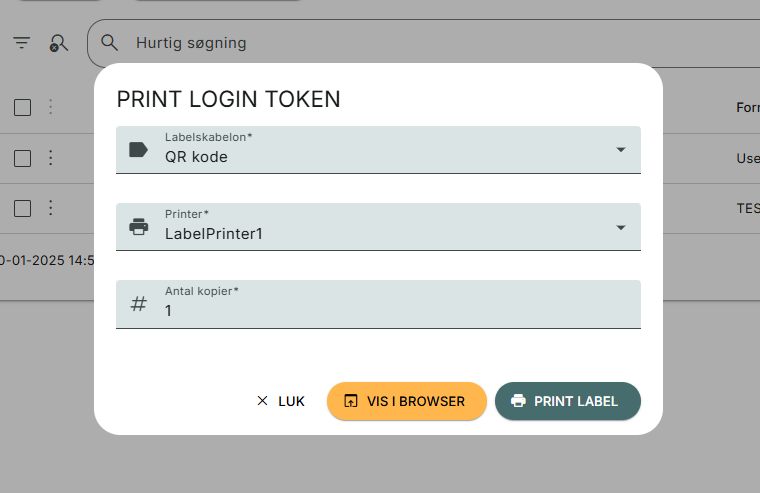Click the VIS I BROWSER button
The height and width of the screenshot is (493, 760).
(407, 401)
